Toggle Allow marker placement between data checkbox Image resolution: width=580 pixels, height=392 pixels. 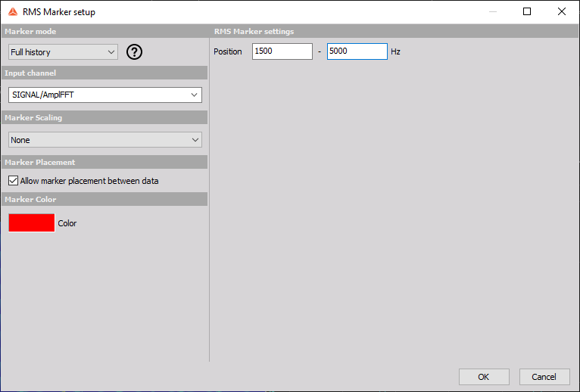pos(14,181)
